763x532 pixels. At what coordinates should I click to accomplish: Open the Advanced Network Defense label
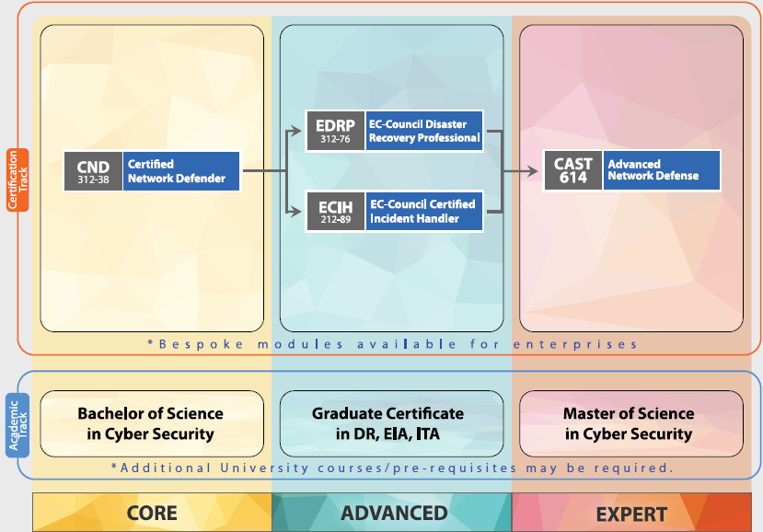661,170
